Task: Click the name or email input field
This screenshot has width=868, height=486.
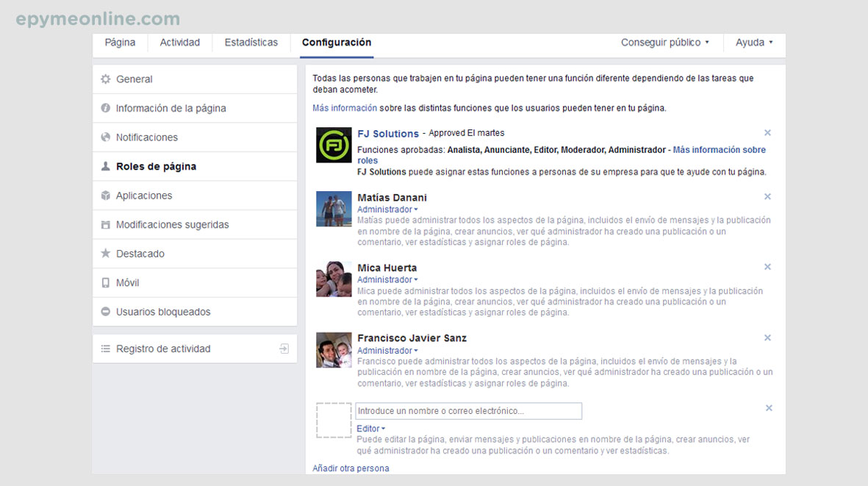Action: [468, 411]
